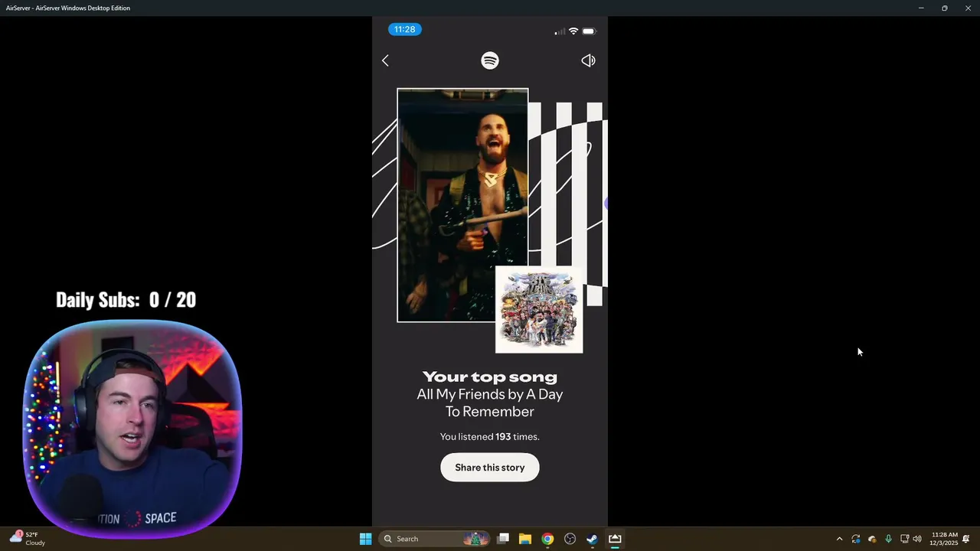
Task: Click the Share this story button
Action: [x=490, y=468]
